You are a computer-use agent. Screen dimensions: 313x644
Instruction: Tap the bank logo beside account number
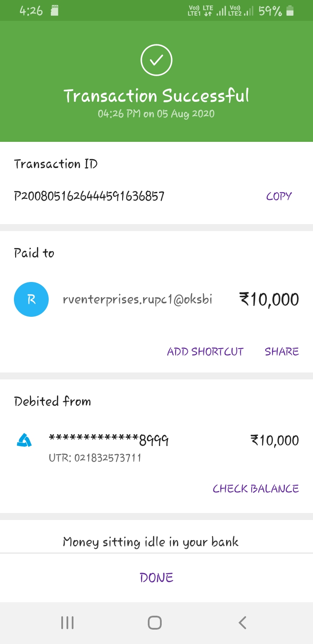[x=24, y=441]
